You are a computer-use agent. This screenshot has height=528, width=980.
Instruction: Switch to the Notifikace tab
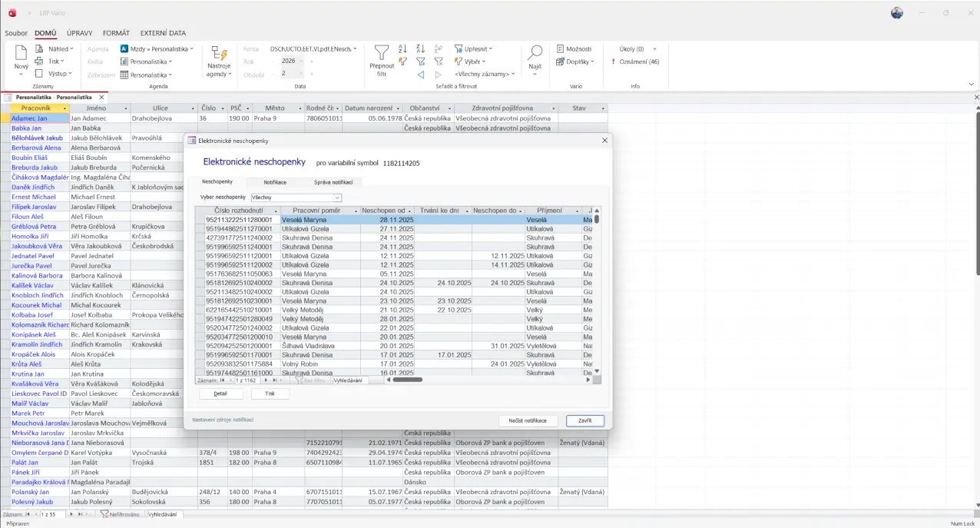[x=275, y=182]
